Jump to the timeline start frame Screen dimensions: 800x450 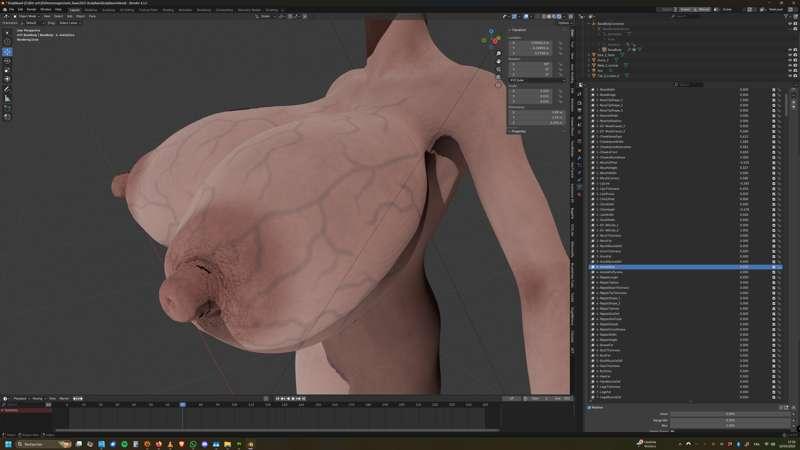(278, 398)
